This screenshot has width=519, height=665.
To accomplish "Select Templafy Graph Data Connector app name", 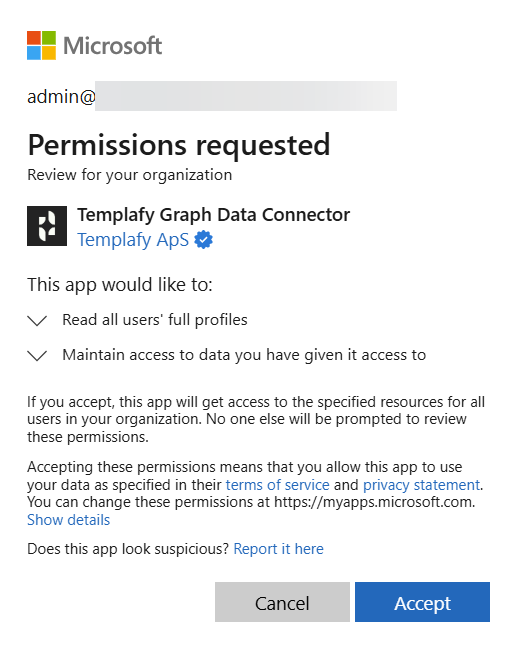I will [x=213, y=215].
